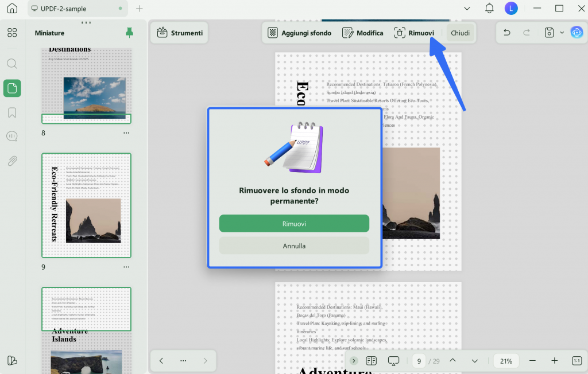Zoom out with minus button

click(532, 360)
